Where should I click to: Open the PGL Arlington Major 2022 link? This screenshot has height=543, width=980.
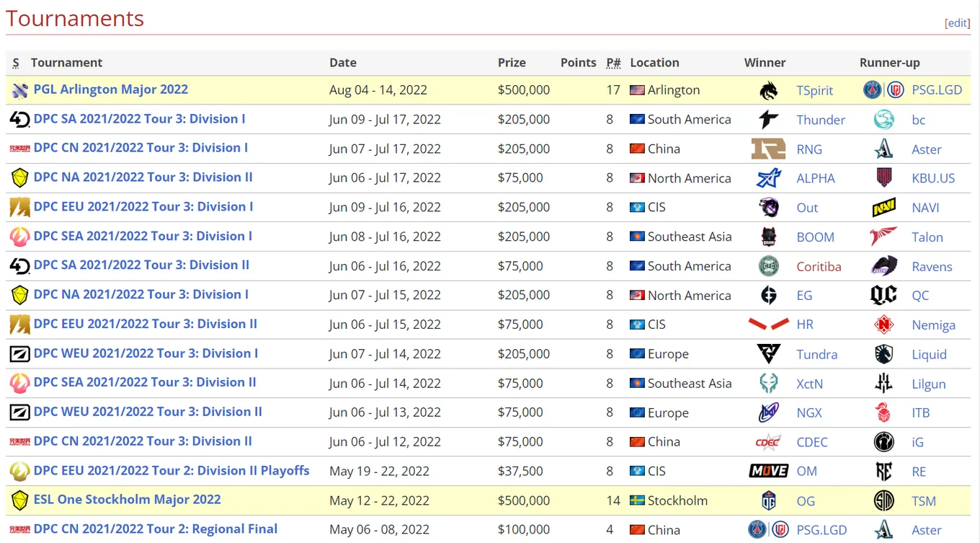pyautogui.click(x=111, y=89)
